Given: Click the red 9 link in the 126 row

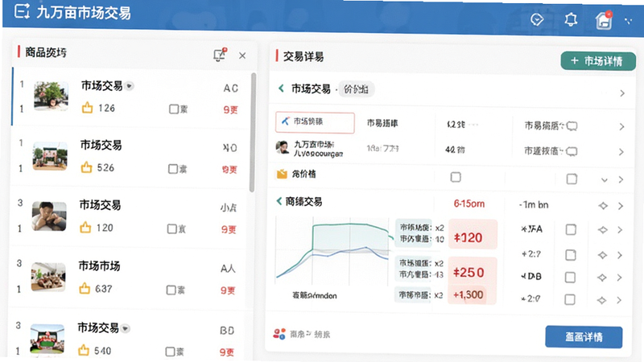Looking at the screenshot, I should (x=230, y=109).
